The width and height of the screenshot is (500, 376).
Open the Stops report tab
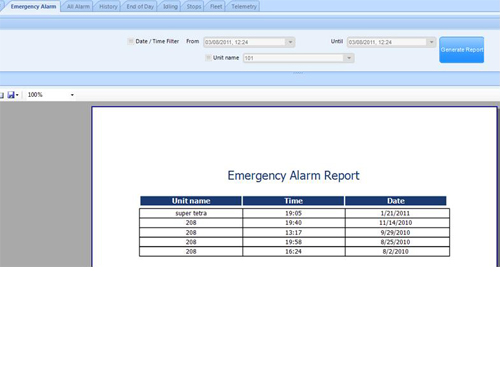tap(194, 7)
